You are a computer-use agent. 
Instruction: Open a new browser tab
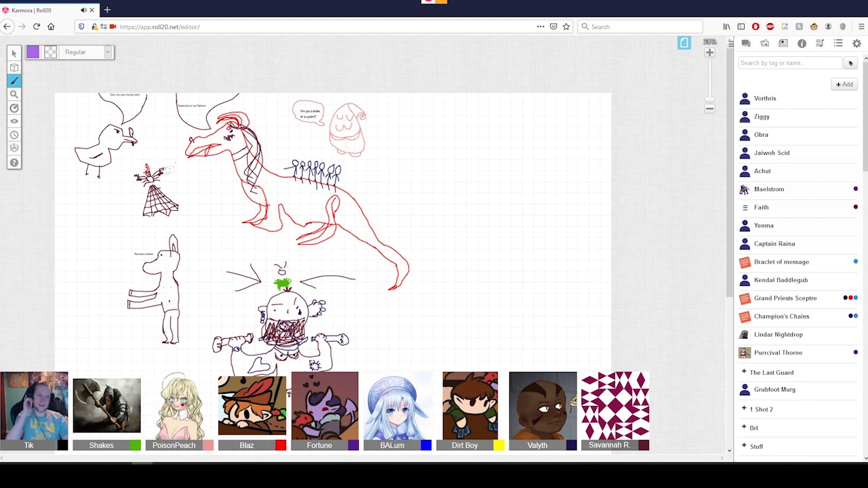[x=107, y=10]
